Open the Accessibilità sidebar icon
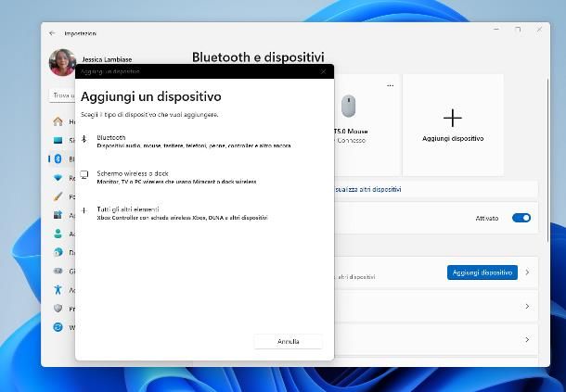This screenshot has height=392, width=566. coord(58,289)
